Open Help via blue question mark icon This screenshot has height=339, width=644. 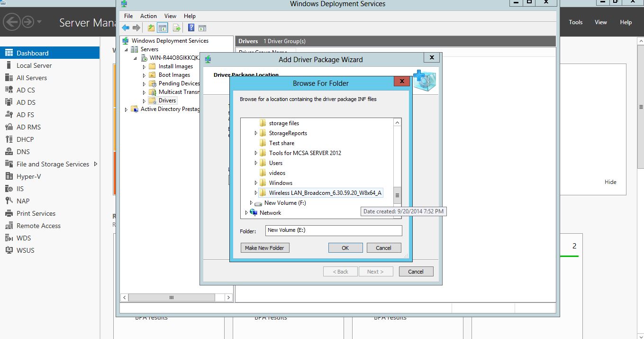pos(191,28)
